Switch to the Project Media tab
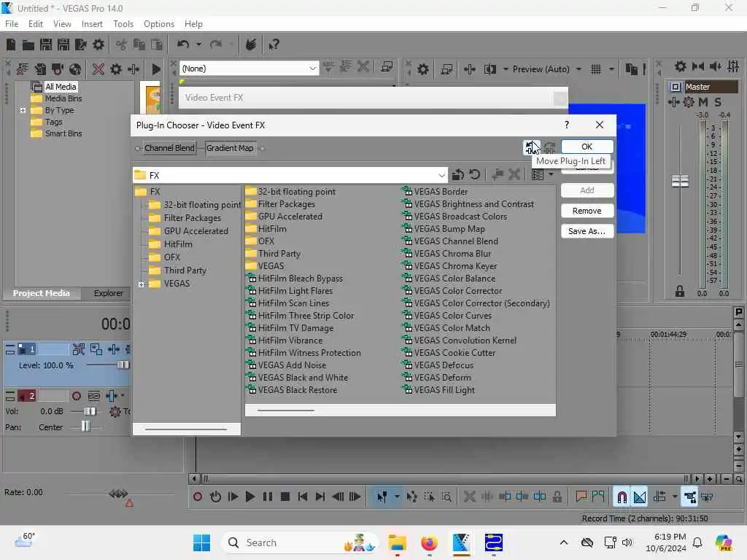Image resolution: width=747 pixels, height=560 pixels. (42, 293)
